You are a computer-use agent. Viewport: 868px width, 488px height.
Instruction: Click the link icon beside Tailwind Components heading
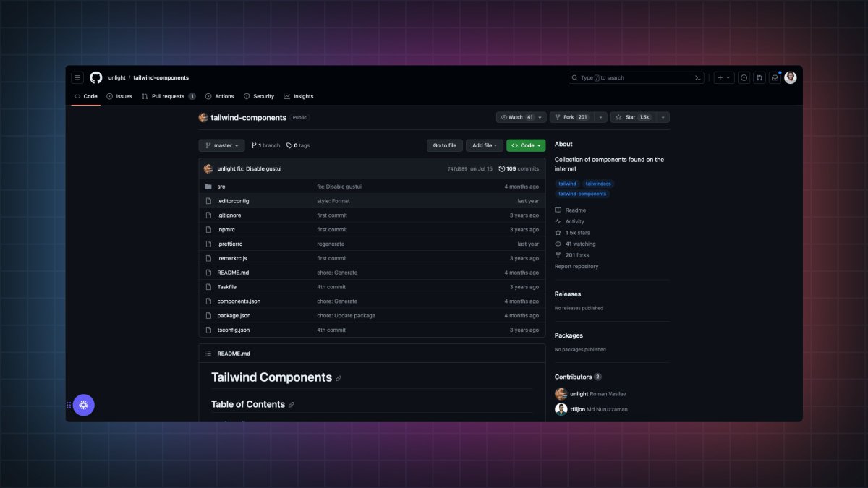[x=339, y=378]
